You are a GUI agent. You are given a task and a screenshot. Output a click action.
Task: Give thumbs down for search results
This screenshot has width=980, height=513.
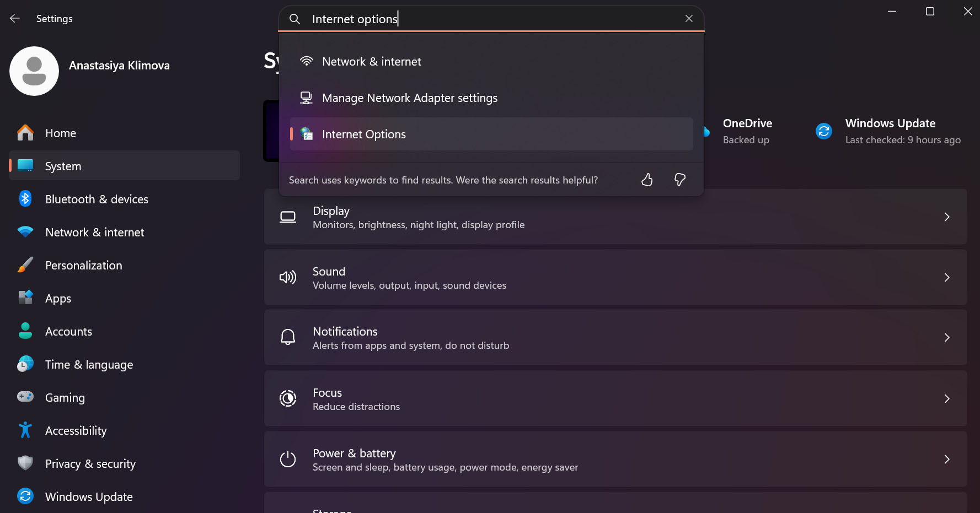click(680, 180)
